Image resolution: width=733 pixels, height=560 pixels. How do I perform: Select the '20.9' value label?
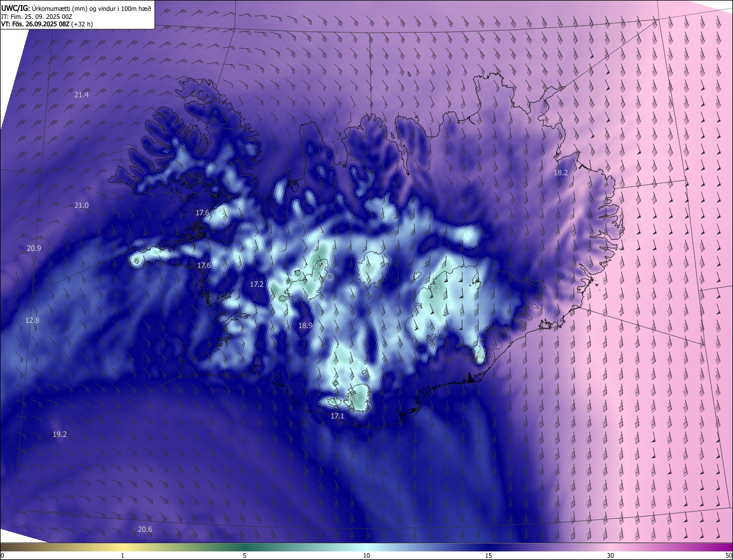coord(34,248)
